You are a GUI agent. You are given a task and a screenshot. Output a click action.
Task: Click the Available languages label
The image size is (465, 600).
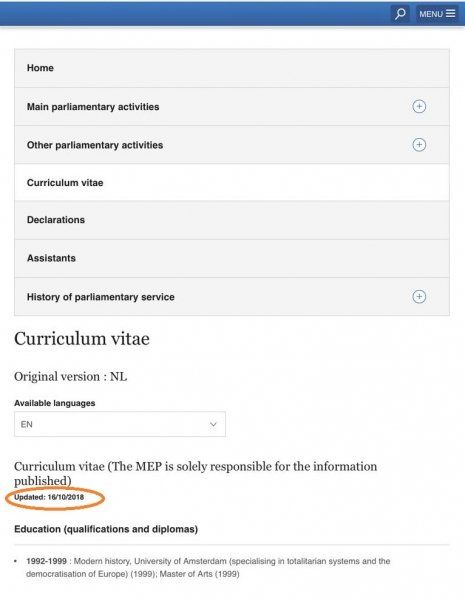55,403
